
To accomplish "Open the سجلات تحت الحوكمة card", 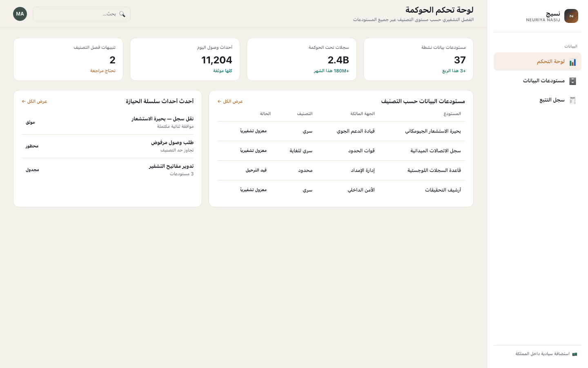I will [302, 59].
